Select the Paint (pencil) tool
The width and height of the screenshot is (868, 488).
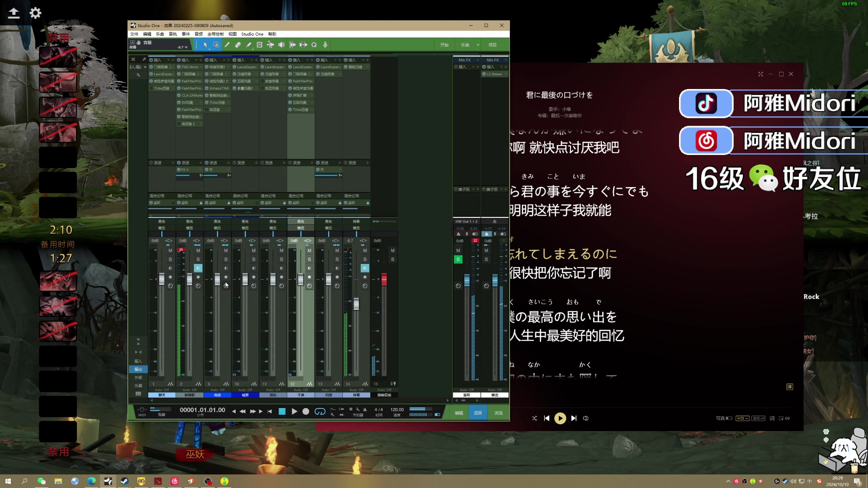[x=249, y=45]
